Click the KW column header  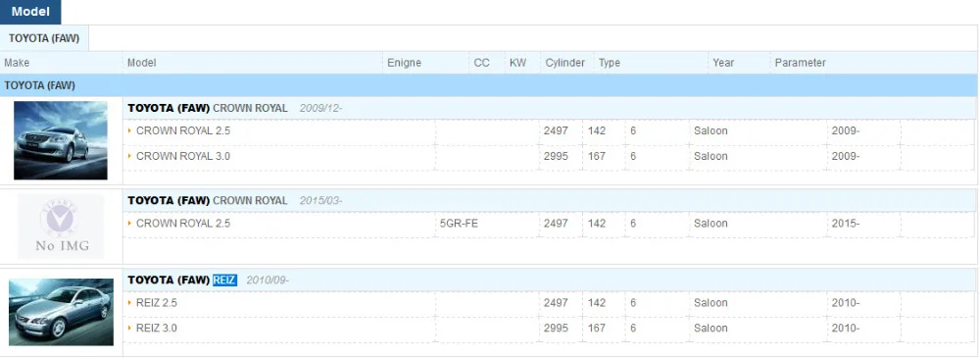pyautogui.click(x=518, y=63)
